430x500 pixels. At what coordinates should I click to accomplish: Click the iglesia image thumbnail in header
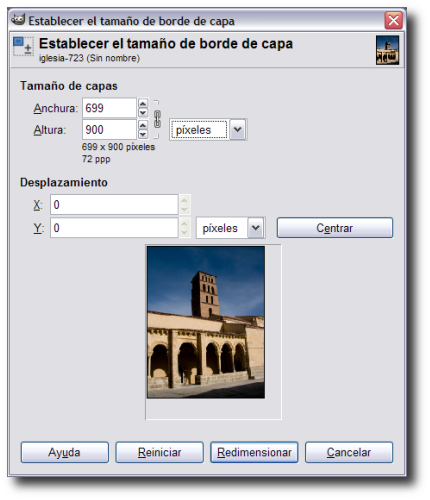(x=387, y=50)
